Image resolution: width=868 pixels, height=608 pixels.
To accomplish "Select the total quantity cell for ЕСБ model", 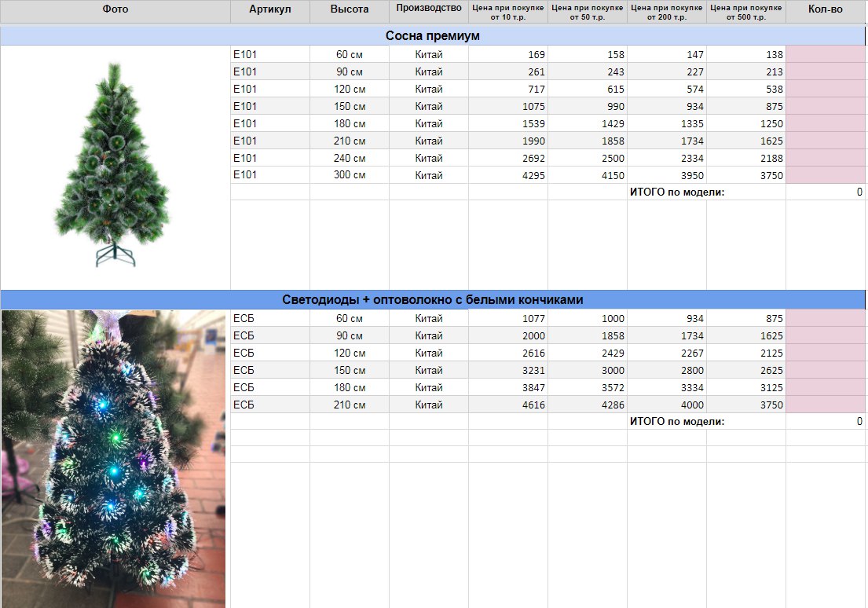I will tap(825, 421).
